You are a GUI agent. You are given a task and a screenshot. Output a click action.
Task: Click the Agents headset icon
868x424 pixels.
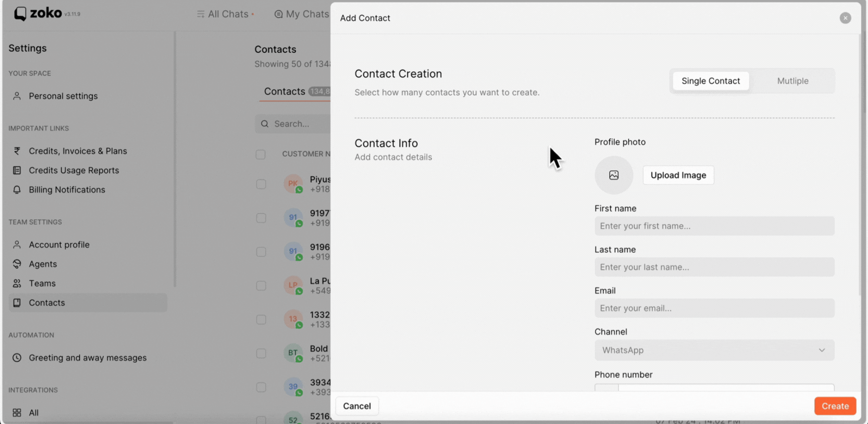pyautogui.click(x=17, y=264)
